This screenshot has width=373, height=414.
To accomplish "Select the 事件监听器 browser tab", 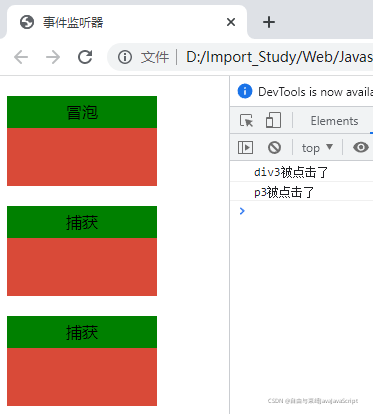I will (x=127, y=22).
